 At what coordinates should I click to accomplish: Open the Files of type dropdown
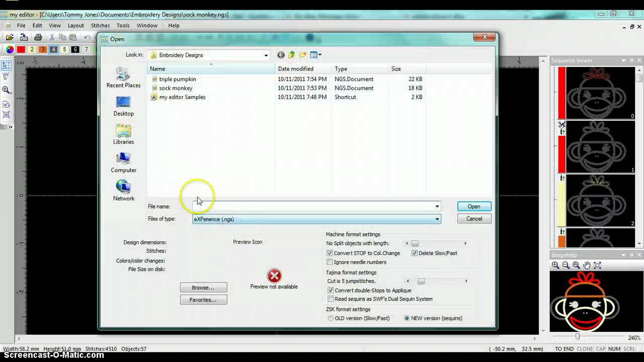click(x=437, y=219)
